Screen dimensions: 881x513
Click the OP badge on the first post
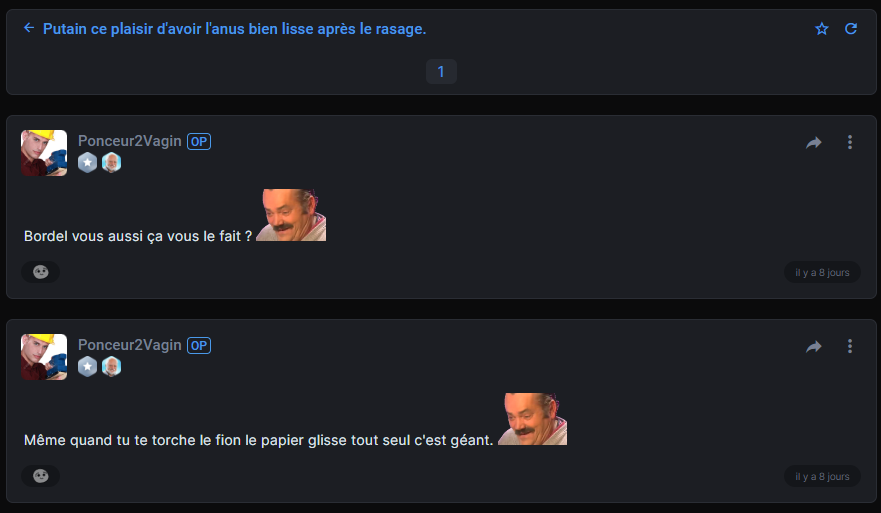tap(199, 142)
